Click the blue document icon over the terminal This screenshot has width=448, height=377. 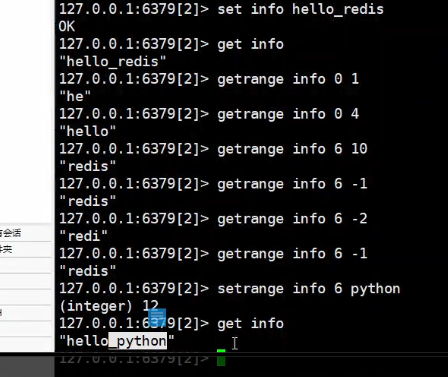click(157, 317)
